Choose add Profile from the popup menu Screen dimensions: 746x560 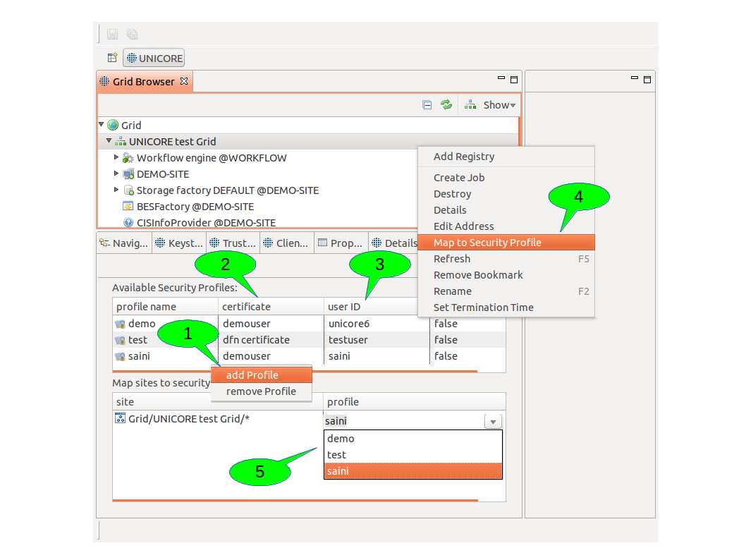pyautogui.click(x=261, y=375)
